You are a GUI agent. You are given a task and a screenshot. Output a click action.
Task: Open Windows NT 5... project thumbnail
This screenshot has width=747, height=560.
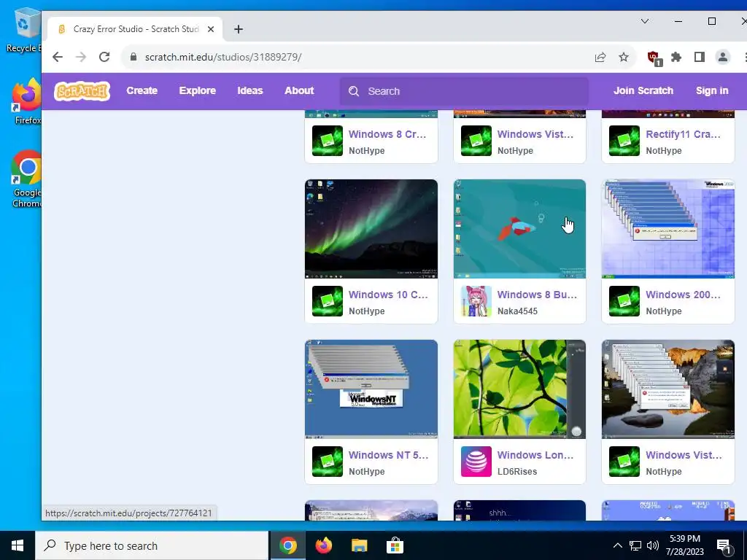click(x=371, y=389)
